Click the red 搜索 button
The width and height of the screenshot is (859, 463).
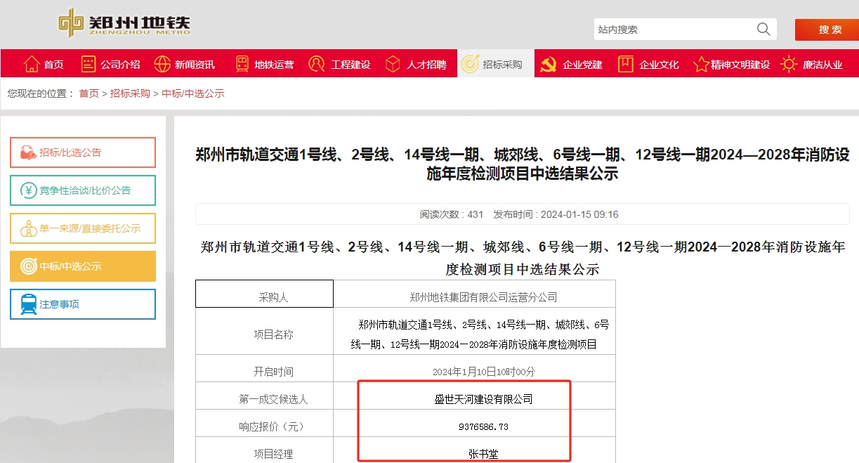(x=827, y=30)
